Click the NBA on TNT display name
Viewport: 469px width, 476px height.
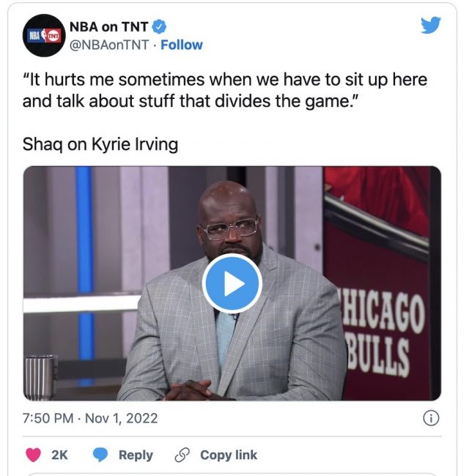[108, 26]
